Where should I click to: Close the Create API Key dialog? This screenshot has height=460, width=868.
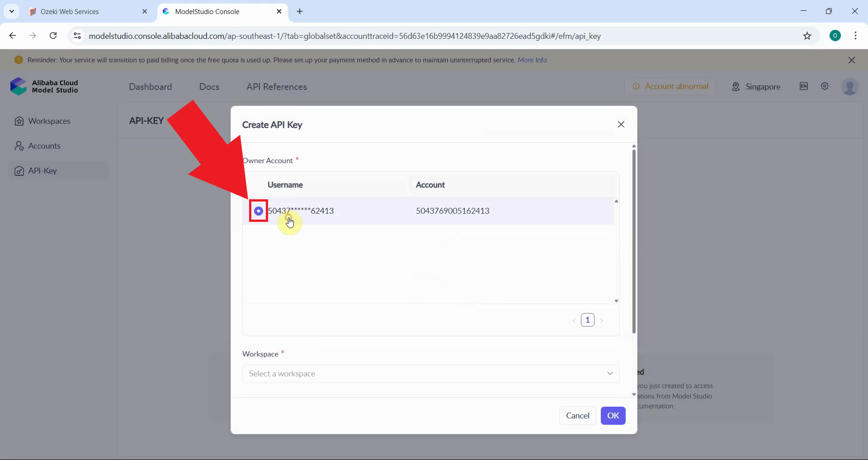(621, 124)
